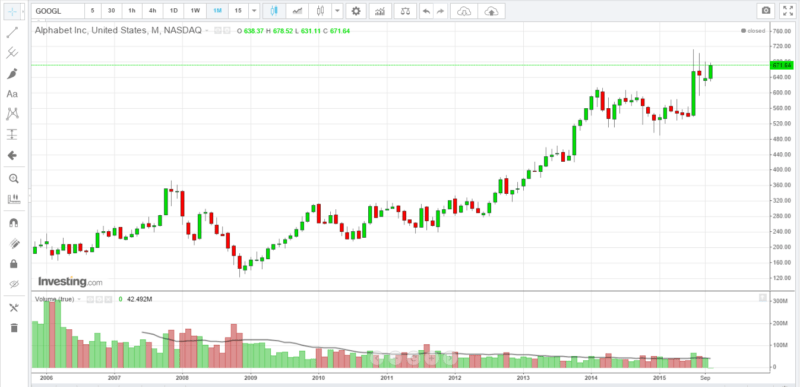Click the Alphabet Inc chart title
Viewport: 800px width, 387px height.
click(118, 31)
